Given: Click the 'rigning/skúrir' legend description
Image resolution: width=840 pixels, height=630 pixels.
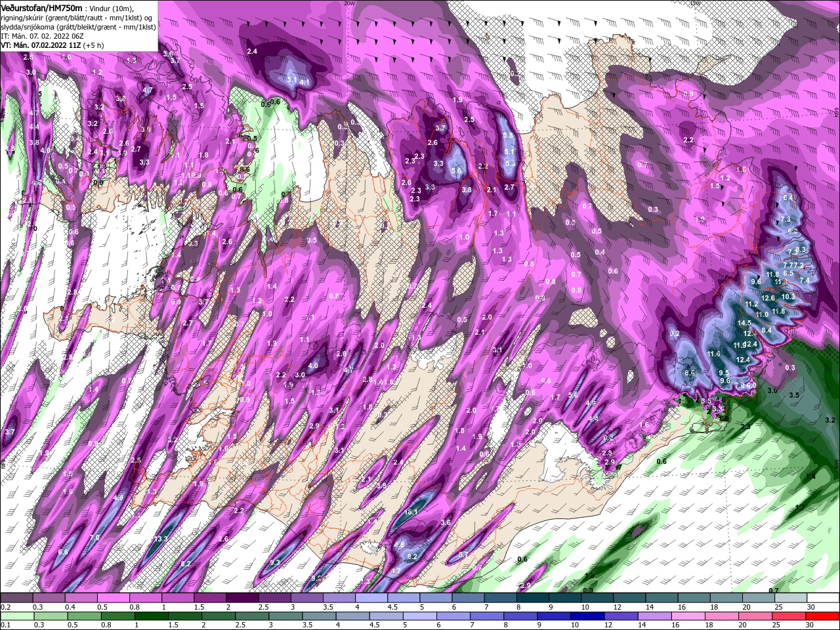Looking at the screenshot, I should pos(23,17).
